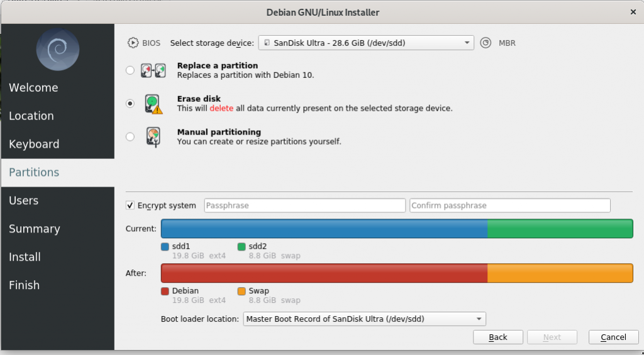Go to the Install step in sidebar

click(x=58, y=257)
